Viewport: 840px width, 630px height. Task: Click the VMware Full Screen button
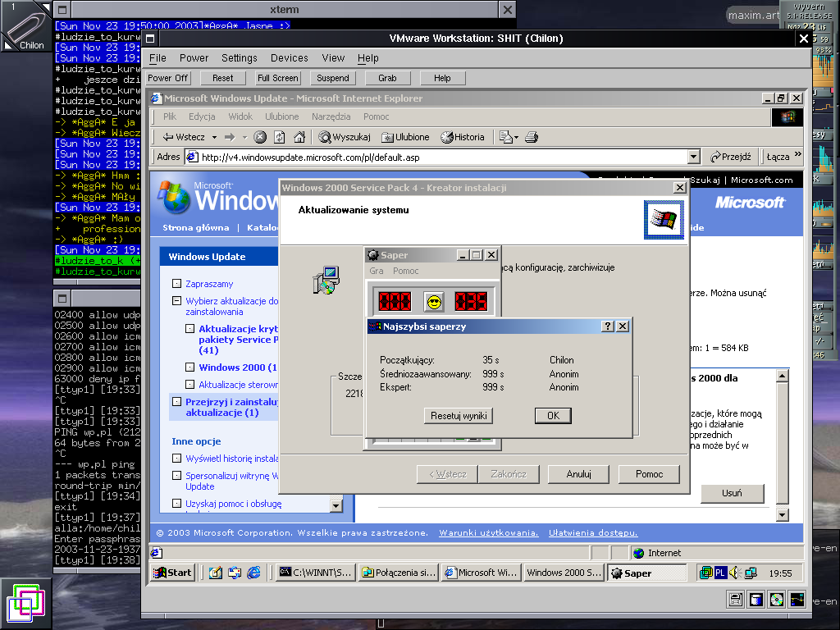(x=277, y=78)
